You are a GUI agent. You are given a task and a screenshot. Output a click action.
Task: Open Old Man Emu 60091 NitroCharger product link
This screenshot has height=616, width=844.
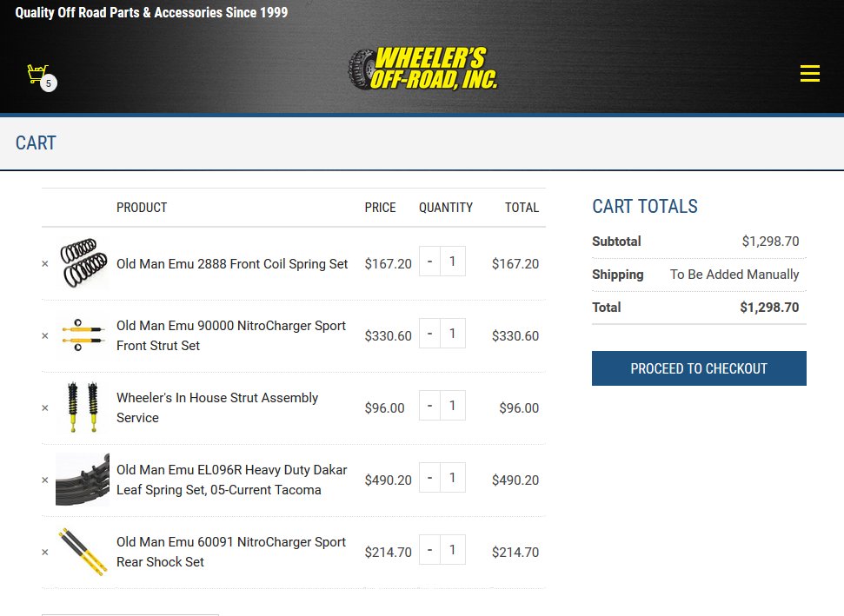[231, 552]
